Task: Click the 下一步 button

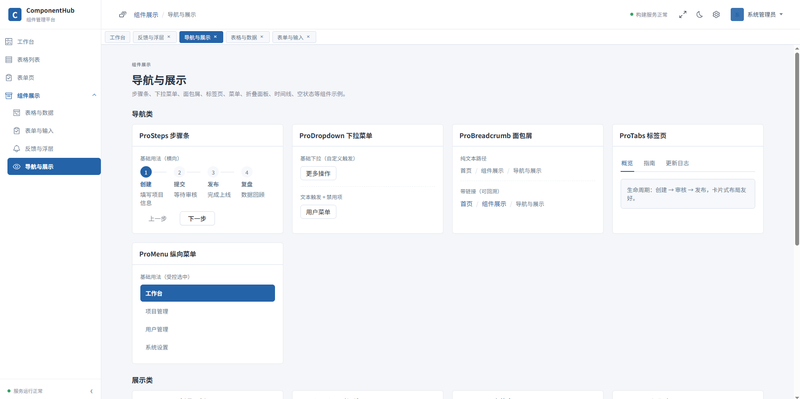Action: click(197, 218)
